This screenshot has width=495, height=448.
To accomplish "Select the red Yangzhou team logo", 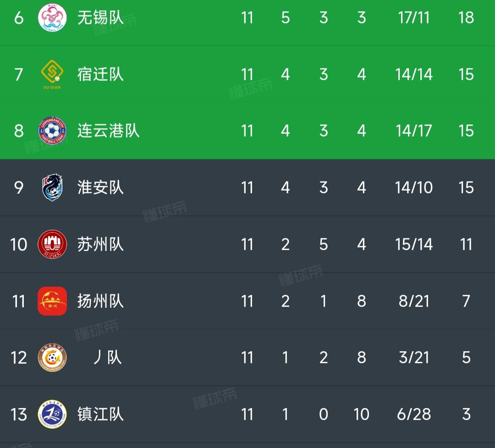I will 52,301.
